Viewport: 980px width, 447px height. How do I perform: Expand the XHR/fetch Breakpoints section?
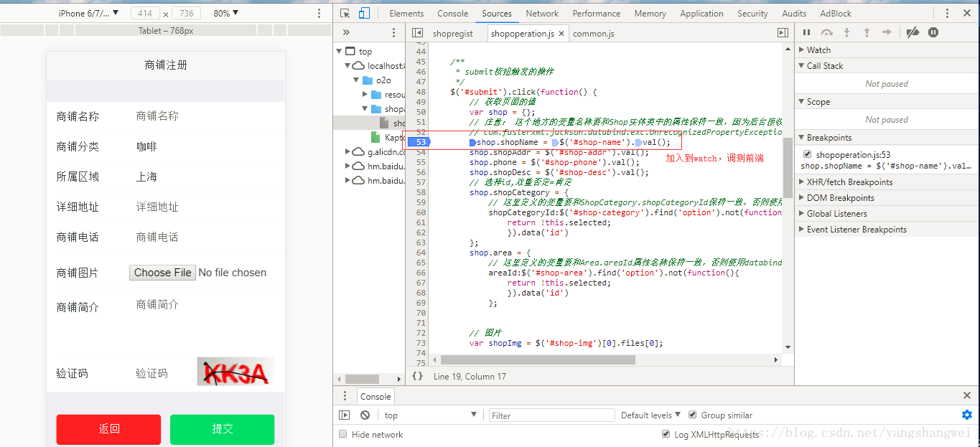pos(849,182)
